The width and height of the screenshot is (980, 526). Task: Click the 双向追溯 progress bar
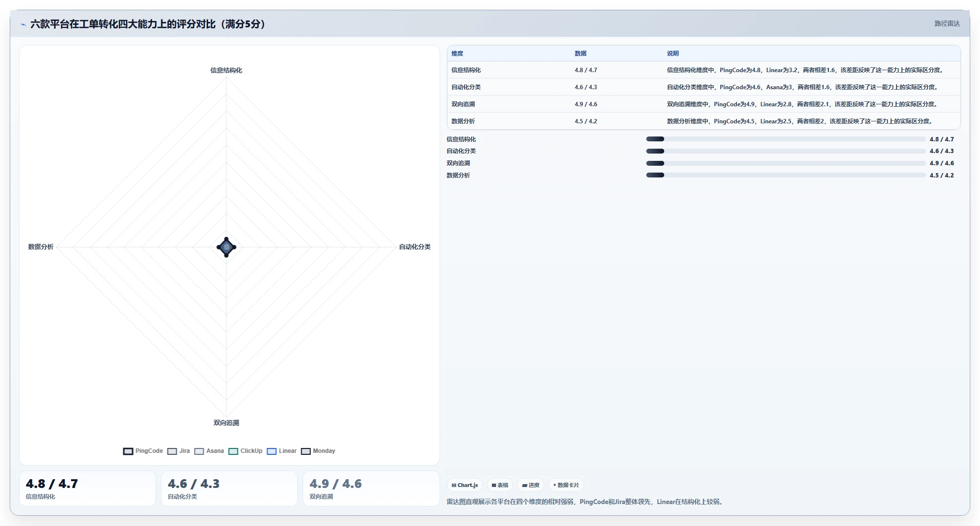[x=786, y=163]
